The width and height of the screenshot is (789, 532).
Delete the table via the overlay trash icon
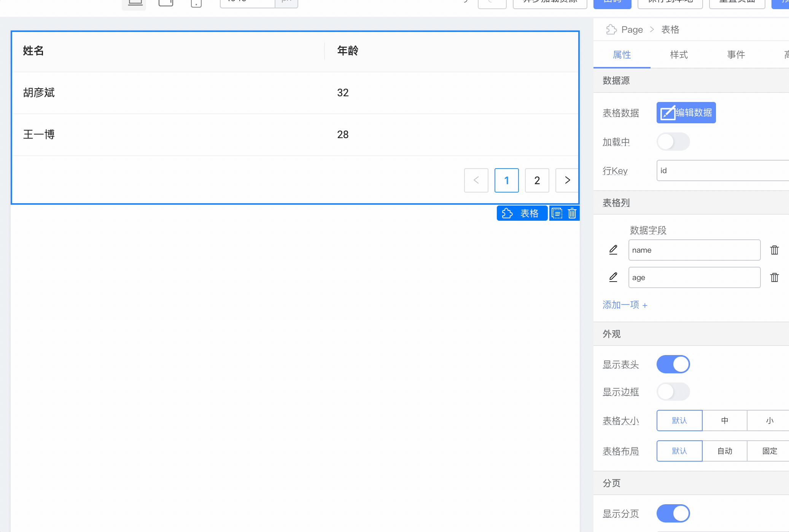click(x=572, y=213)
